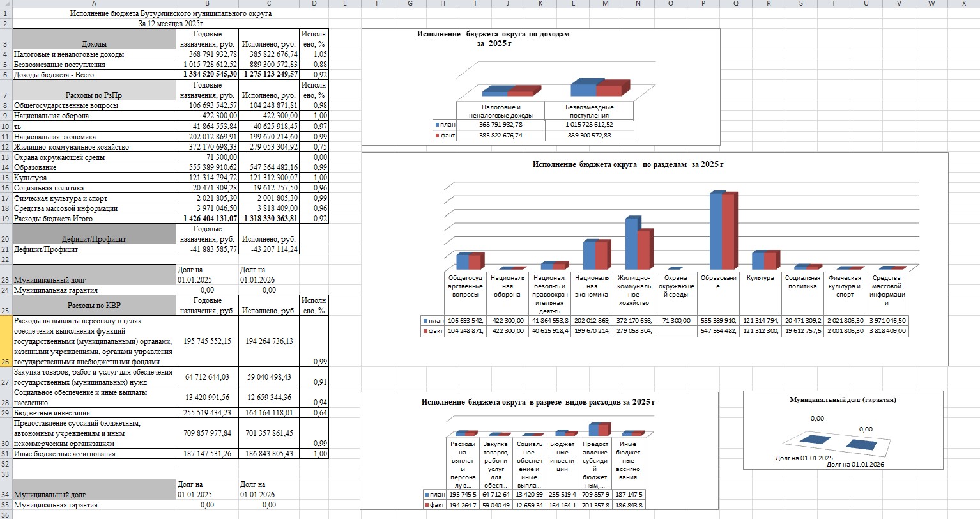Screen dimensions: 980x519
Task: Select the column A header
Action: (95, 4)
